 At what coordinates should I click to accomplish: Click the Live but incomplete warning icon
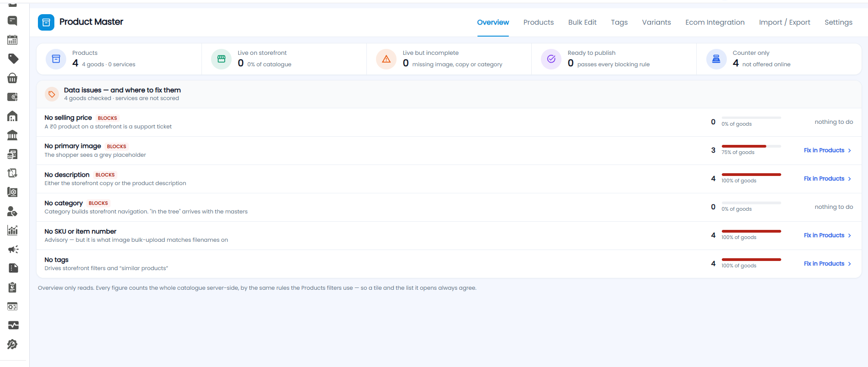(386, 59)
